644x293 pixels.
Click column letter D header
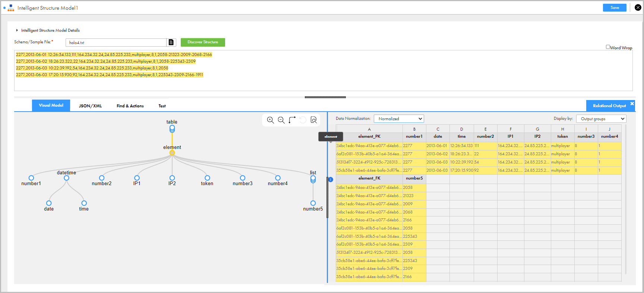(461, 129)
